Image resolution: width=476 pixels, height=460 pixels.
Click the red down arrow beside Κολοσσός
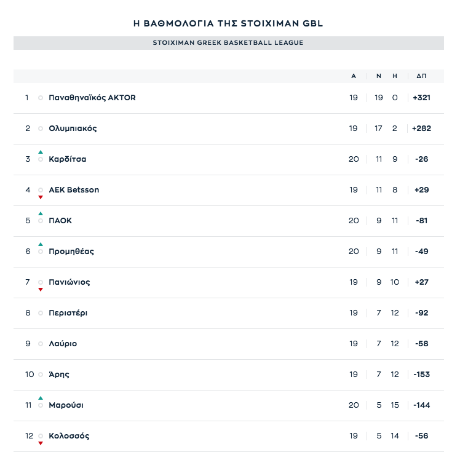click(41, 443)
